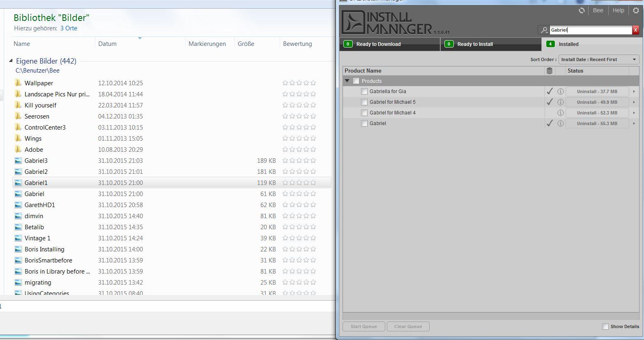The height and width of the screenshot is (340, 644).
Task: Show info for Gabriel for Michael 4
Action: [560, 113]
